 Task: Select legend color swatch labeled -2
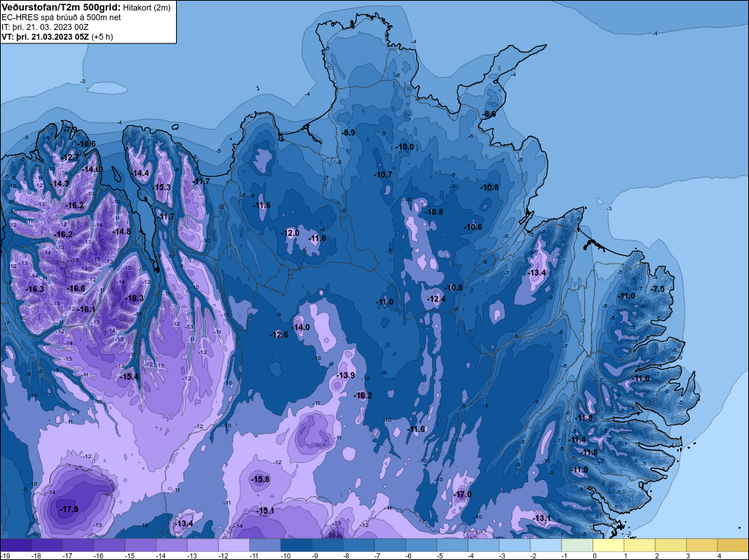coord(546,545)
